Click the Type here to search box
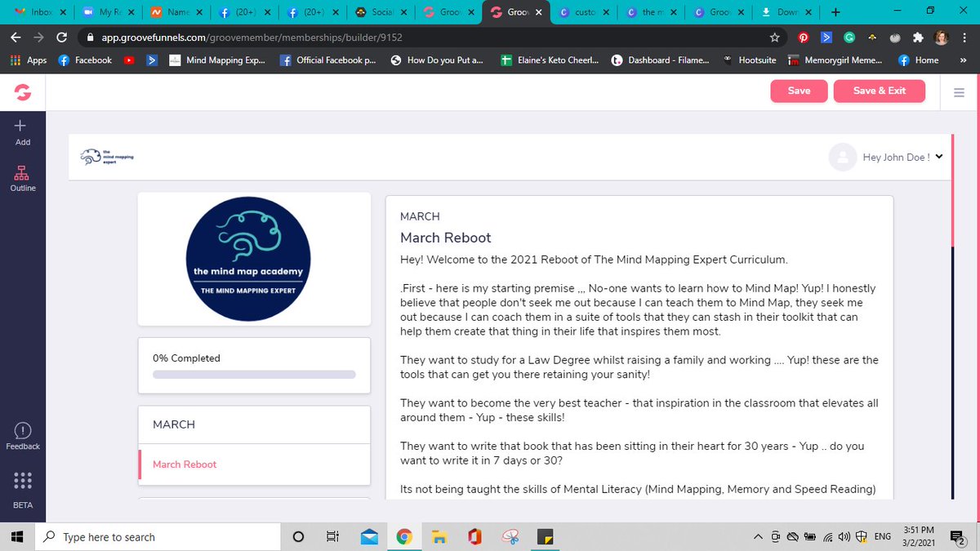Screen dimensions: 980x551 click(x=158, y=536)
